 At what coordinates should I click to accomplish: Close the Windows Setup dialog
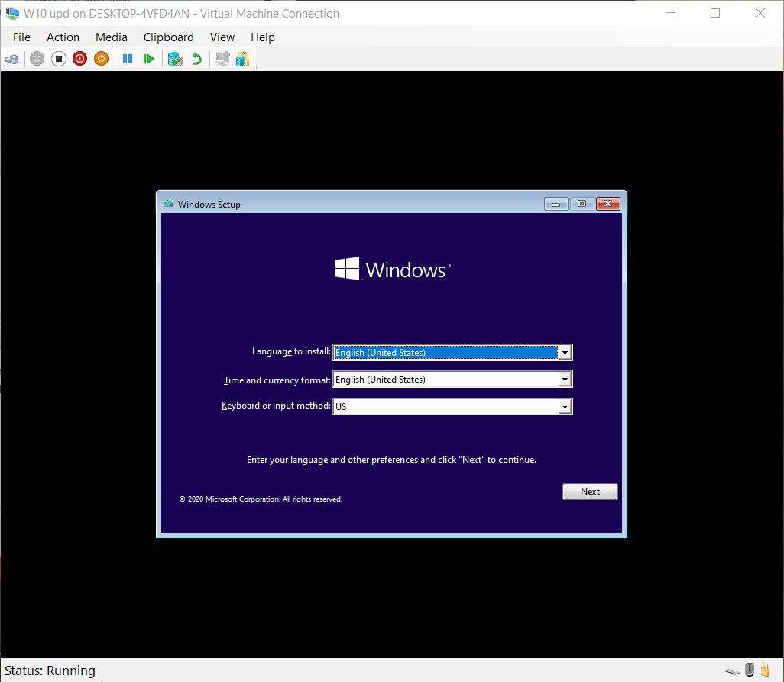click(608, 204)
